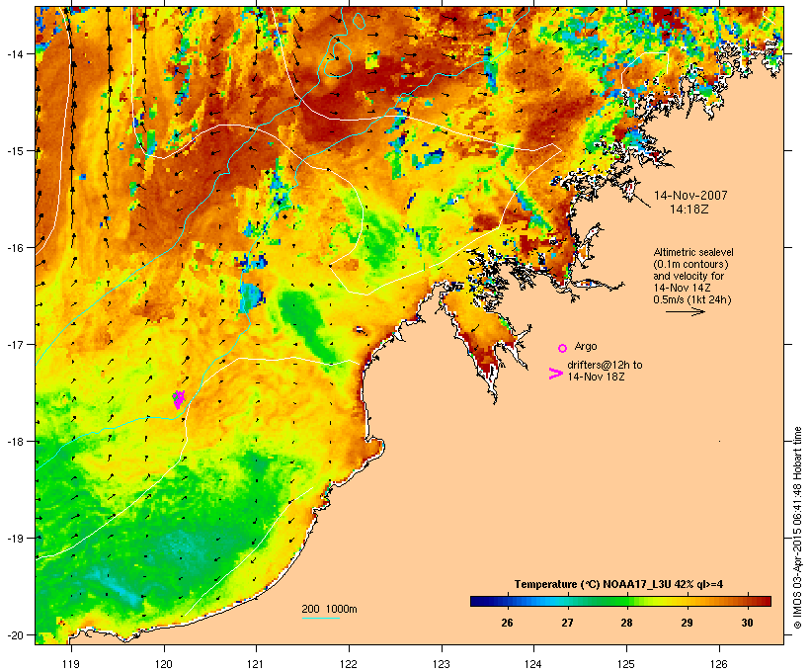Click the colorbar value 26

507,623
